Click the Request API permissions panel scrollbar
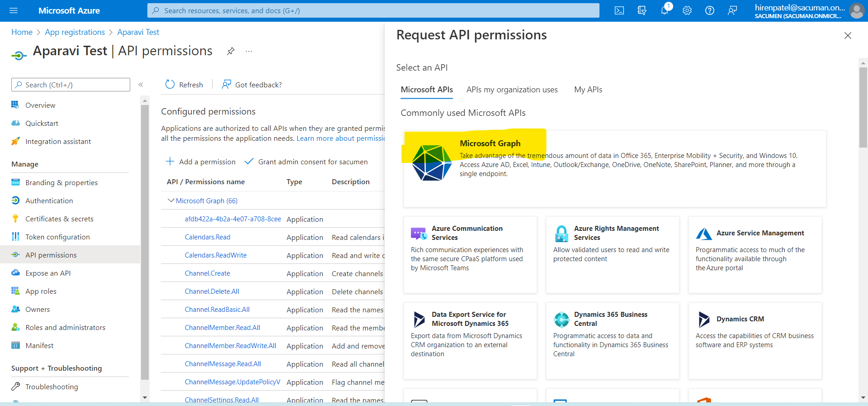868x406 pixels. pyautogui.click(x=863, y=107)
